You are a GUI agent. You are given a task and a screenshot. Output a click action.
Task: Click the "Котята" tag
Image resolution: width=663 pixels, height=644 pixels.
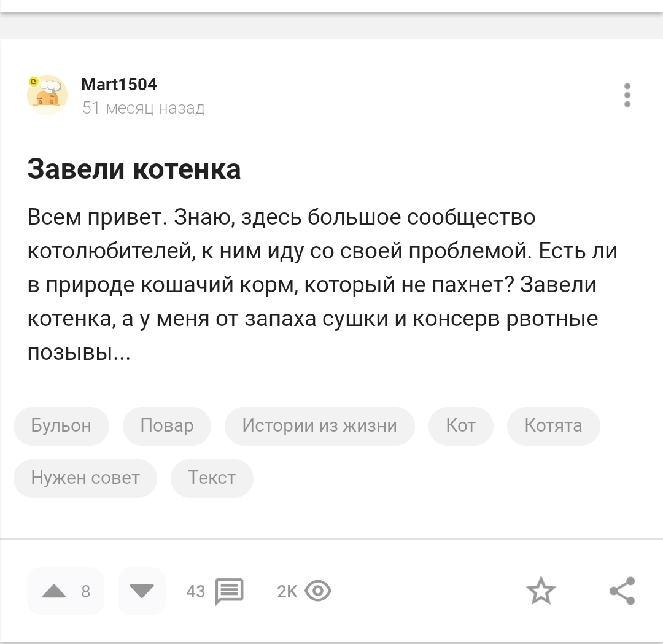(x=553, y=425)
